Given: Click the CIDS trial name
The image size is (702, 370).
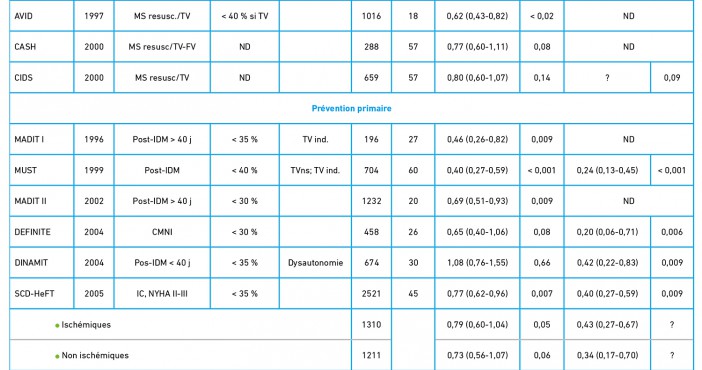Looking at the screenshot, I should (23, 77).
